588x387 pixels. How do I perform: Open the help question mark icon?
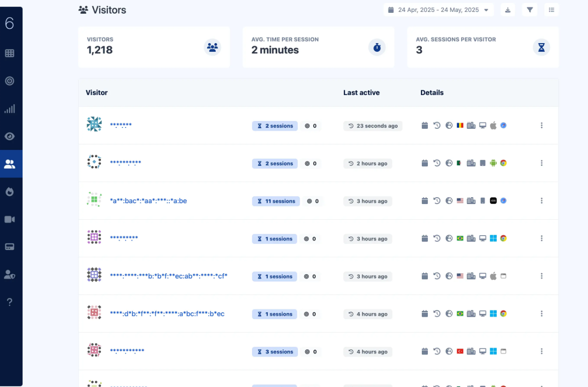[10, 302]
